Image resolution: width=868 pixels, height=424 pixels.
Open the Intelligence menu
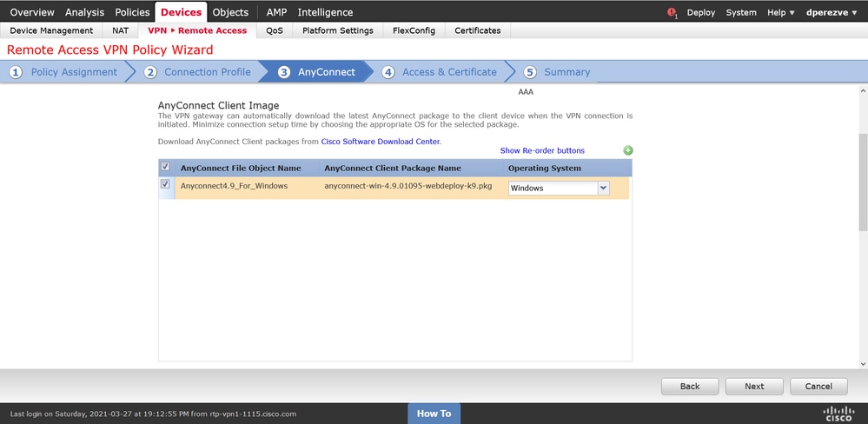325,12
